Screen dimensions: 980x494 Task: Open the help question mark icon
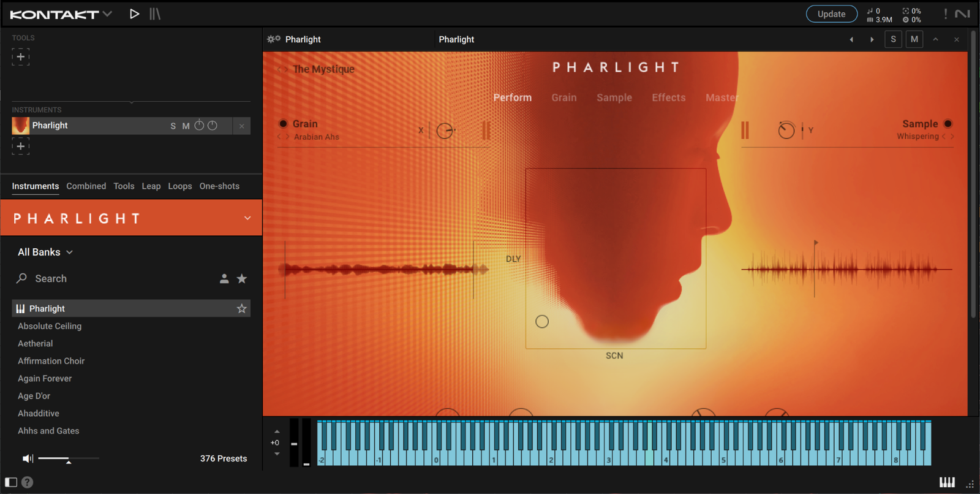(x=28, y=482)
